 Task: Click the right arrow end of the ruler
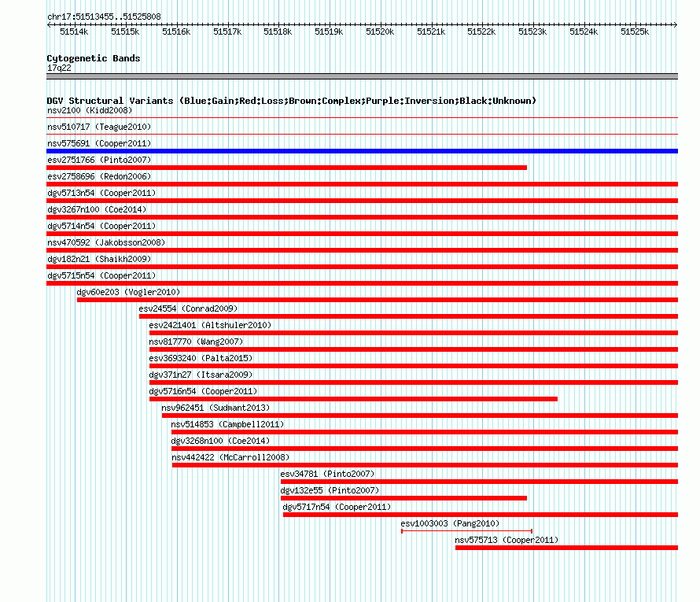click(x=676, y=24)
